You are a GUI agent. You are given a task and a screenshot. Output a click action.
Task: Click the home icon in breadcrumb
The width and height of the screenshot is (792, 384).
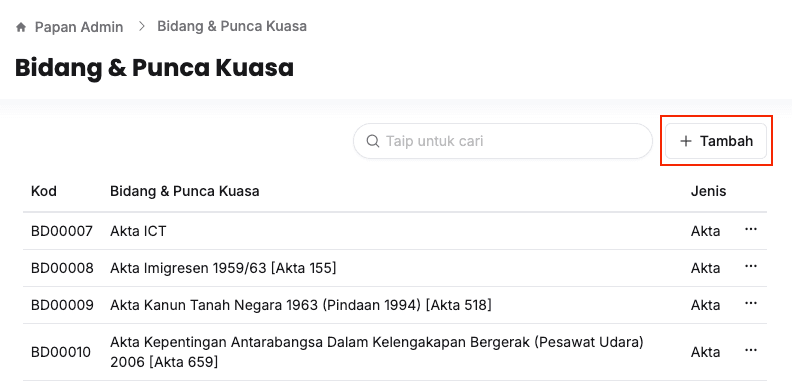coord(21,27)
